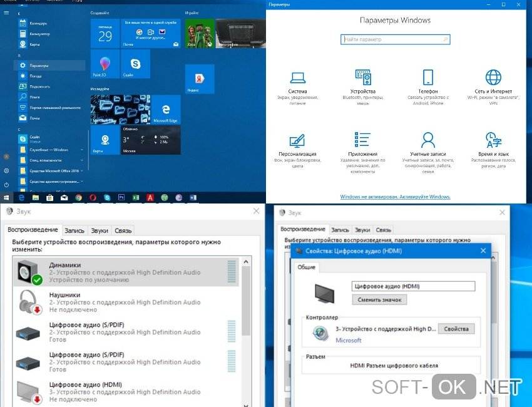
Task: Click Свойства button beside the controller name
Action: pos(456,329)
